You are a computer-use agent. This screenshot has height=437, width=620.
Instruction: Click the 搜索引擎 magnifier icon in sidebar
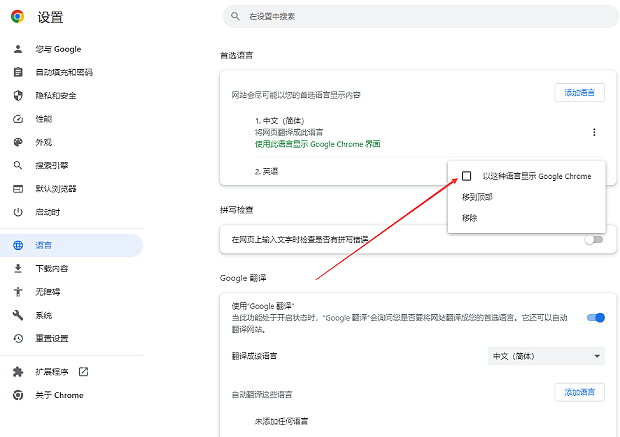pos(18,165)
